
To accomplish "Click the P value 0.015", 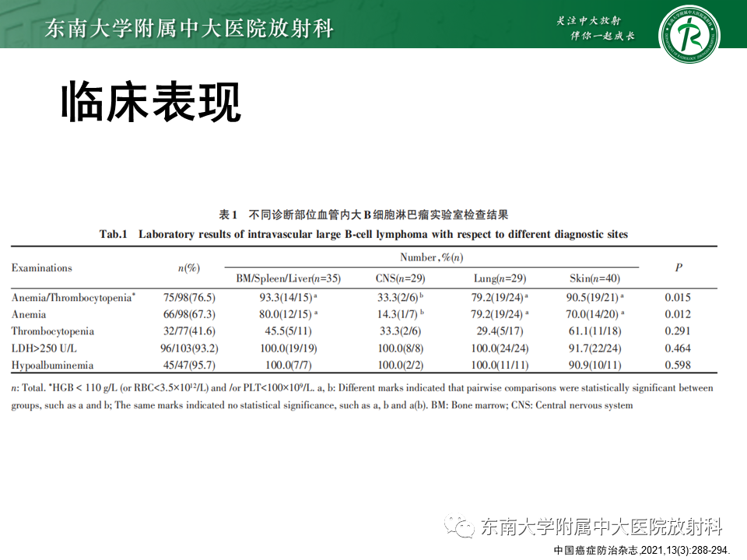I will (678, 298).
